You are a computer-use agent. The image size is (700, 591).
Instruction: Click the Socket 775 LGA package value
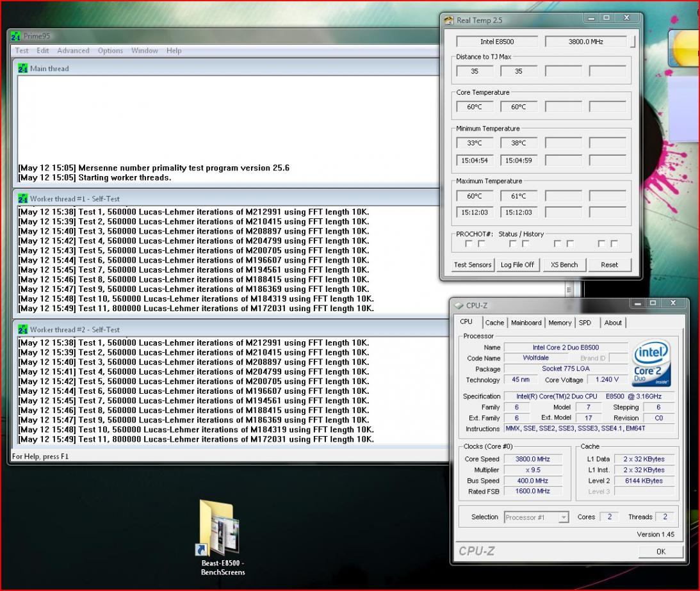click(x=566, y=369)
